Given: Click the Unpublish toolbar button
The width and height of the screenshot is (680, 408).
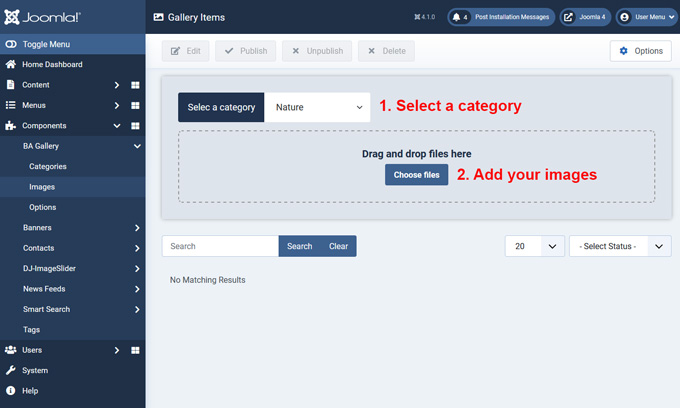Looking at the screenshot, I should click(317, 51).
